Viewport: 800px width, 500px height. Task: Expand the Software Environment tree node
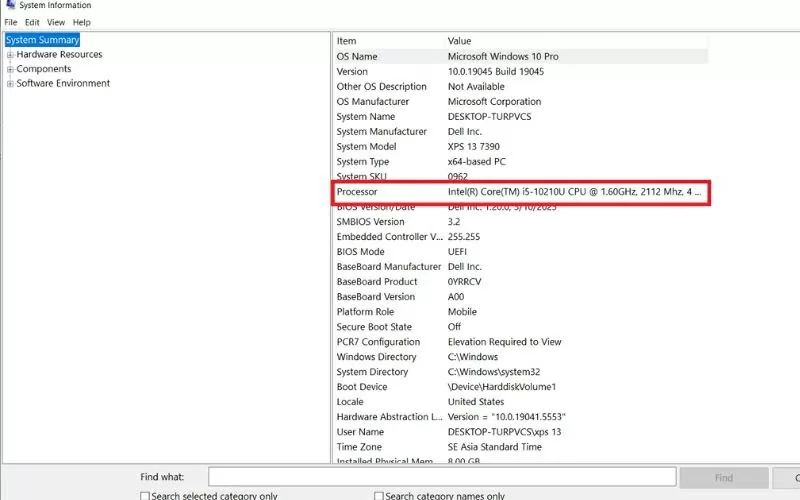click(x=10, y=83)
